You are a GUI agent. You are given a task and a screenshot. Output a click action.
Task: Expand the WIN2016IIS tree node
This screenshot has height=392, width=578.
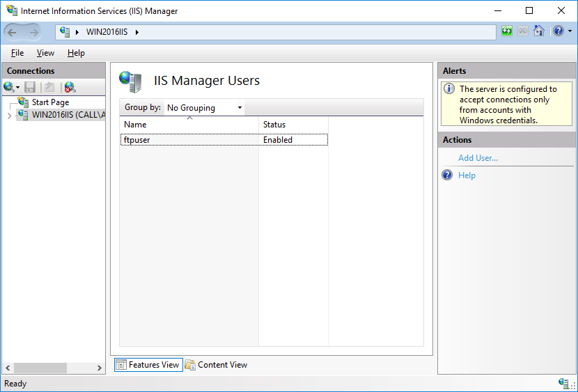(x=9, y=116)
